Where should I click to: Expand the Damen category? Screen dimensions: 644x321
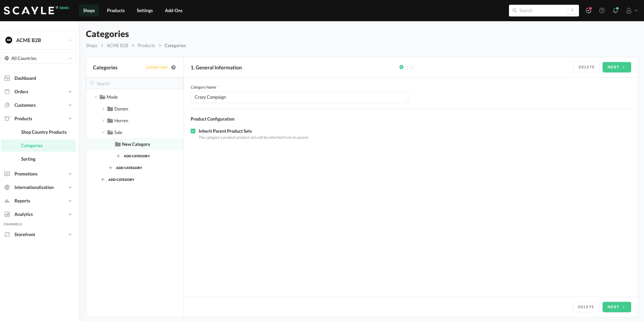click(103, 109)
